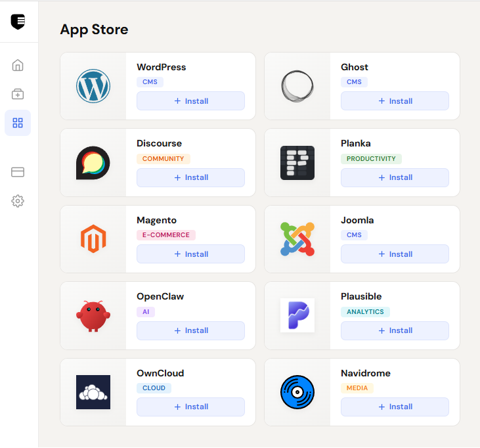Click the Ghost circle logo
Viewport: 480px width, 448px height.
pyautogui.click(x=297, y=86)
